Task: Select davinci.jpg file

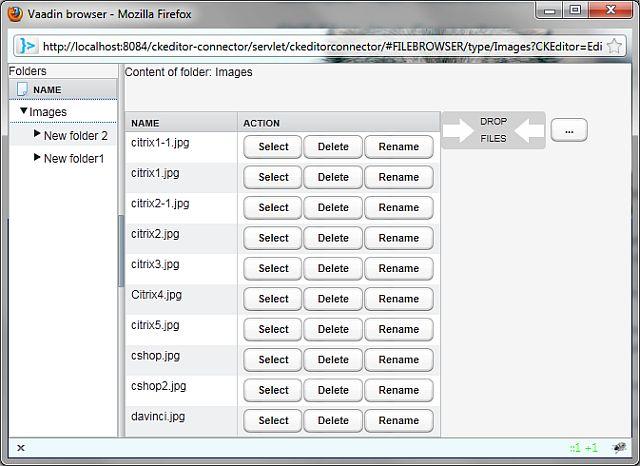Action: click(x=273, y=421)
